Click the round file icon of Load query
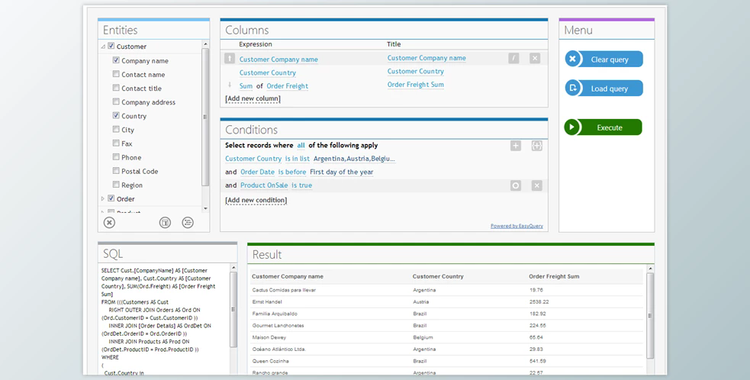The width and height of the screenshot is (750, 380). tap(573, 88)
